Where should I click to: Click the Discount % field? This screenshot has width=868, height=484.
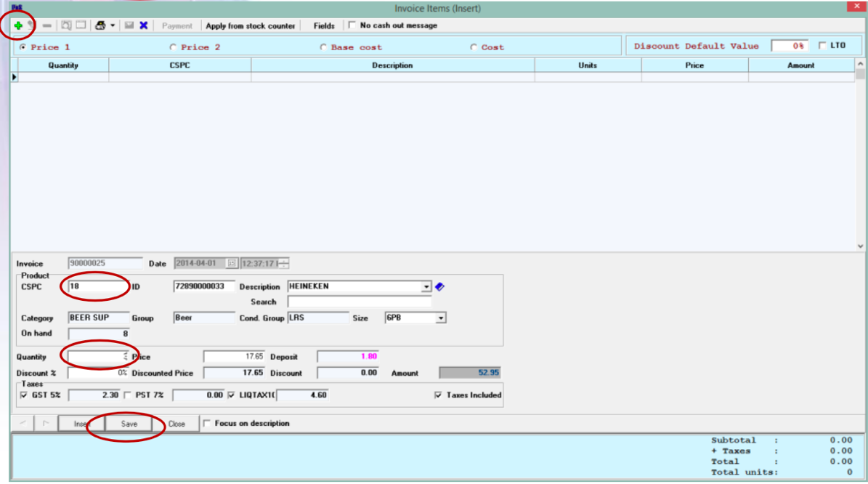[x=98, y=373]
